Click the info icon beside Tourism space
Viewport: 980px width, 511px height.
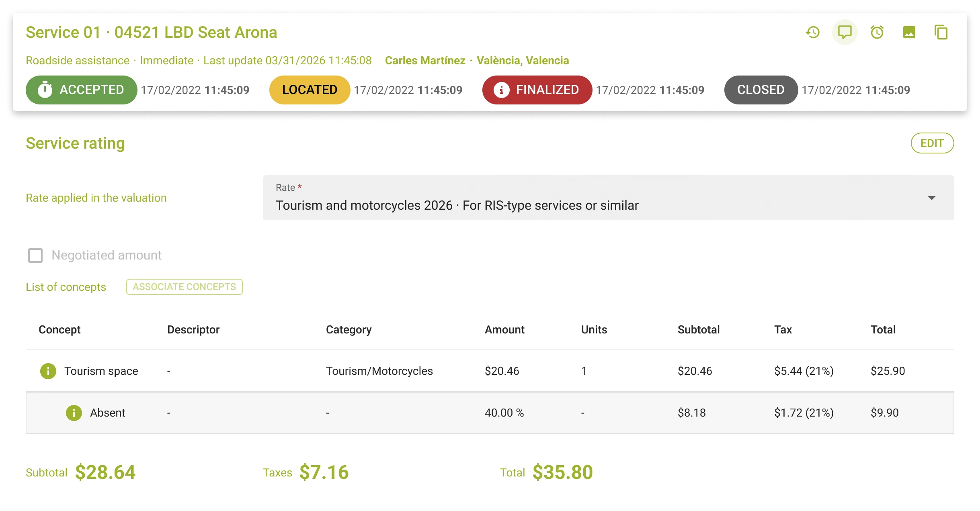coord(48,371)
